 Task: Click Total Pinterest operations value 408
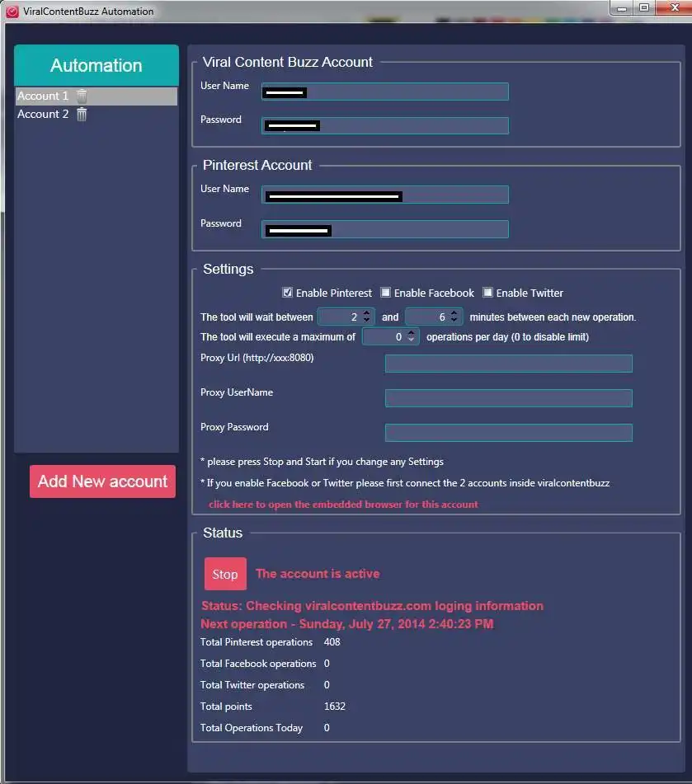point(332,642)
